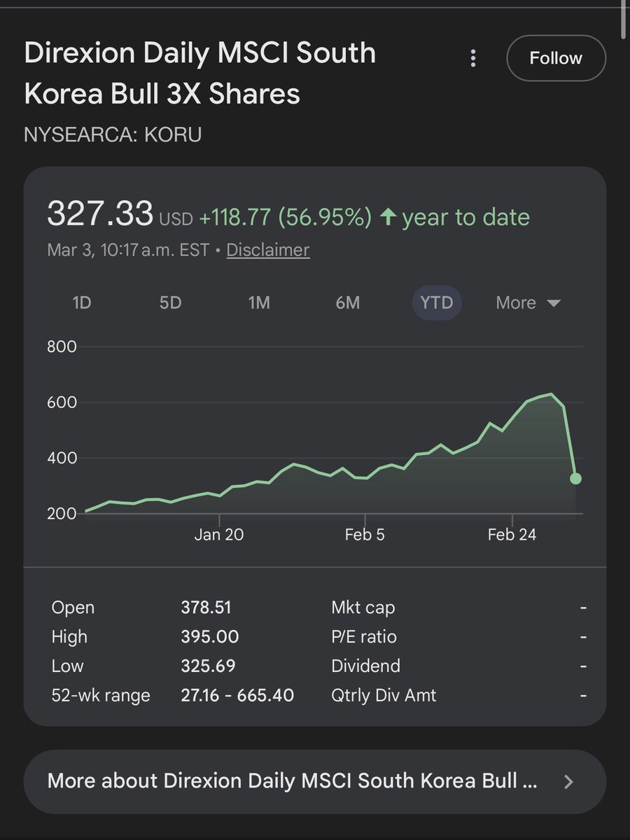Click the Dividend label
Screen dimensions: 630x840
coord(365,666)
